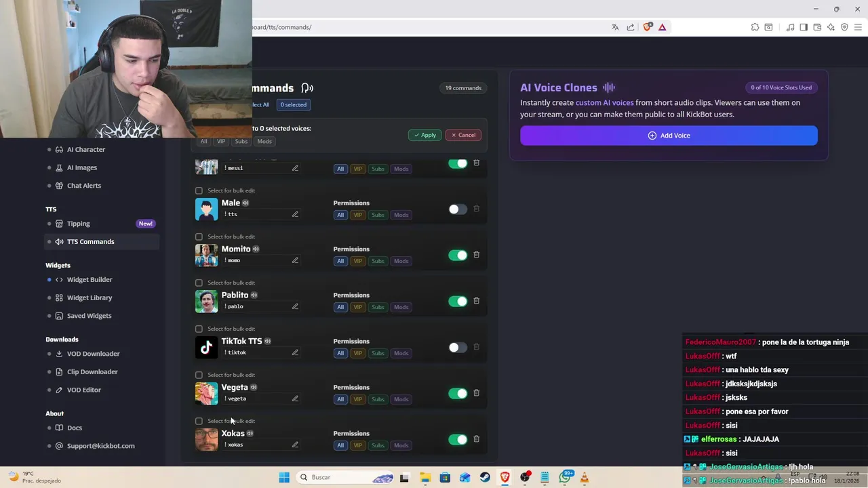The height and width of the screenshot is (488, 868).
Task: Toggle the browser sidebar panel icon
Action: coord(804,27)
